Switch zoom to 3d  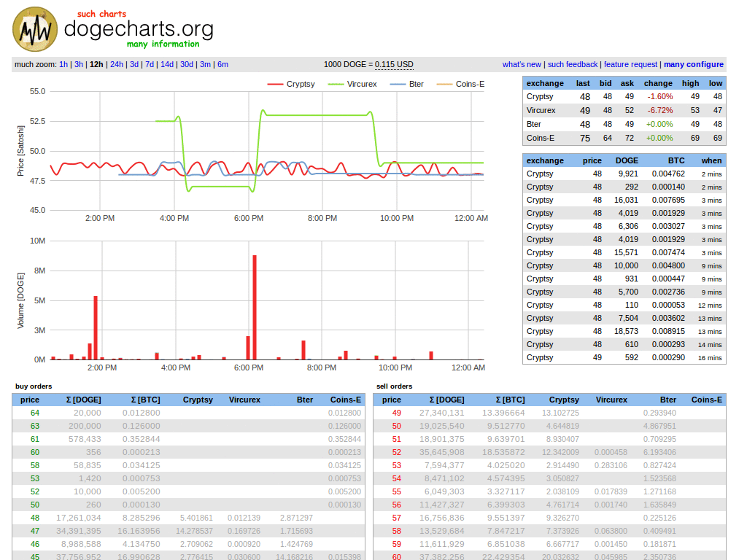[134, 64]
